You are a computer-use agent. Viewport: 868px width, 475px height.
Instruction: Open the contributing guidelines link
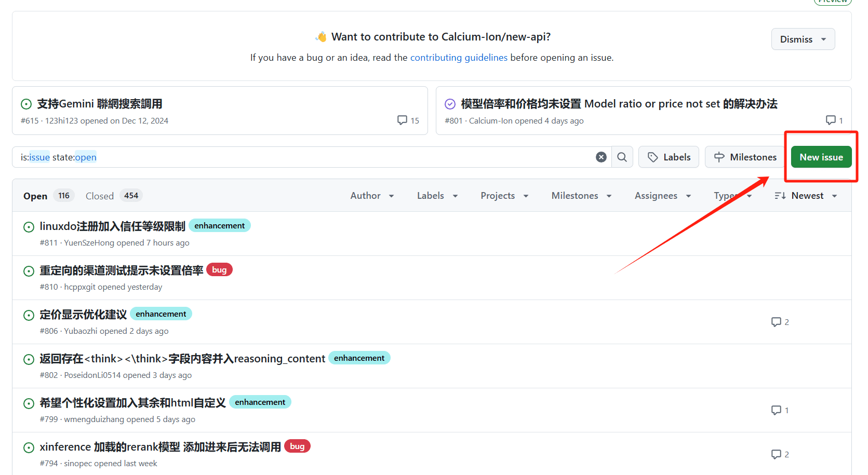tap(459, 58)
